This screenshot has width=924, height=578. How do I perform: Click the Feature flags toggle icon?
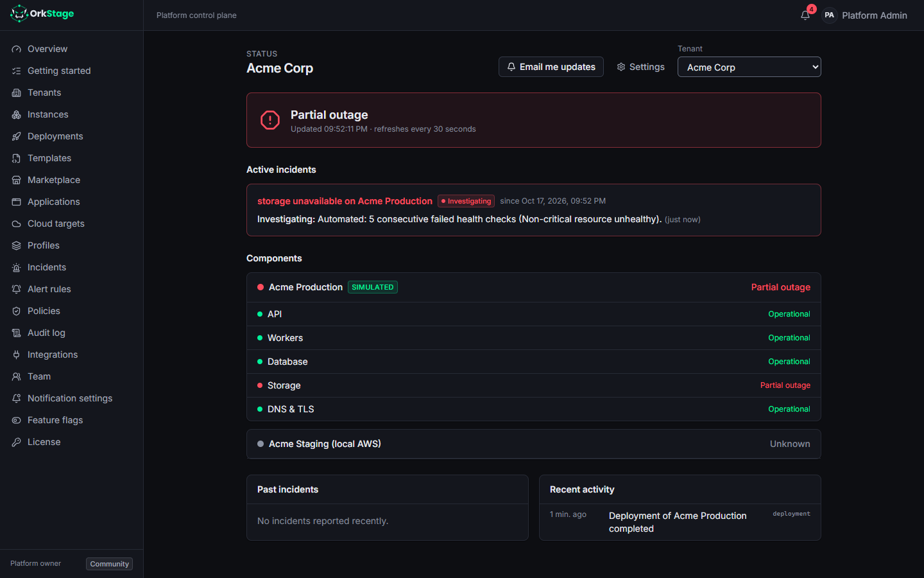17,420
